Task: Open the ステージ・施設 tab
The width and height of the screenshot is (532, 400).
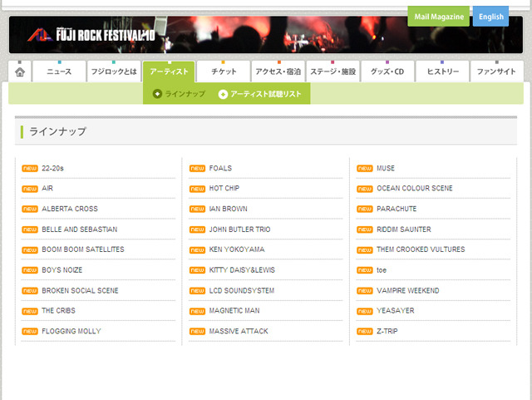Action: click(332, 72)
